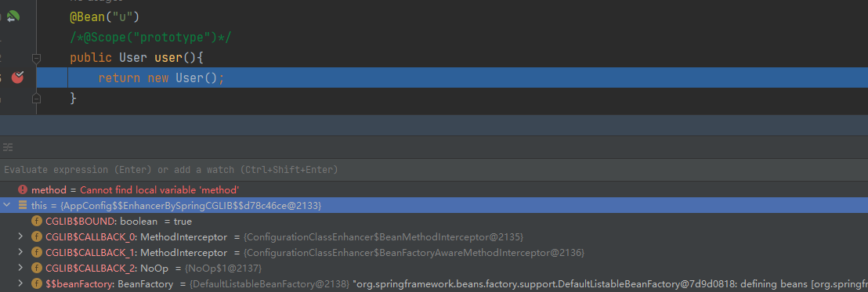Click the object icon next to 'this'

pos(23,205)
